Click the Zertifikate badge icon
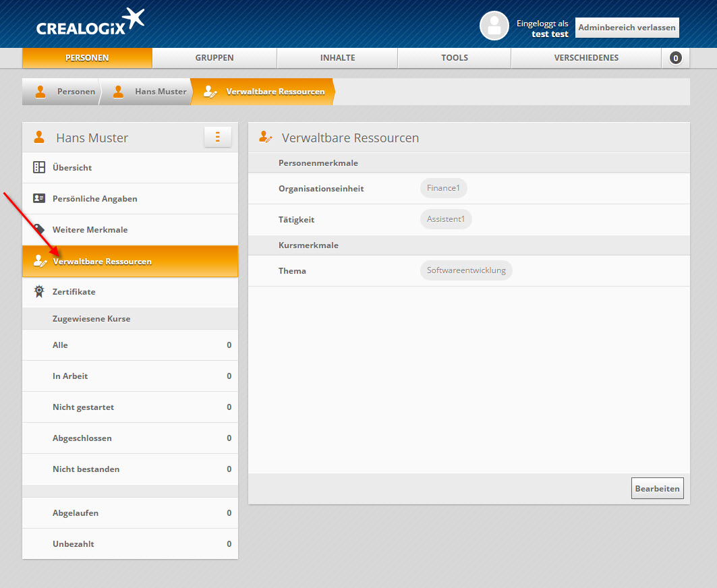The width and height of the screenshot is (717, 588). 39,292
